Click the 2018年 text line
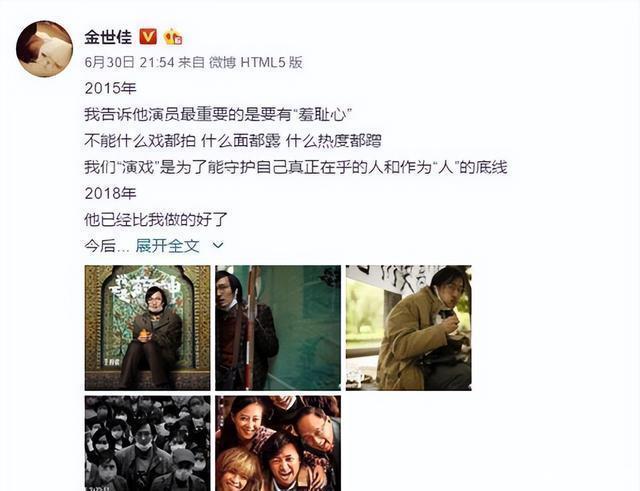Viewport: 640px width, 491px height. 110,193
